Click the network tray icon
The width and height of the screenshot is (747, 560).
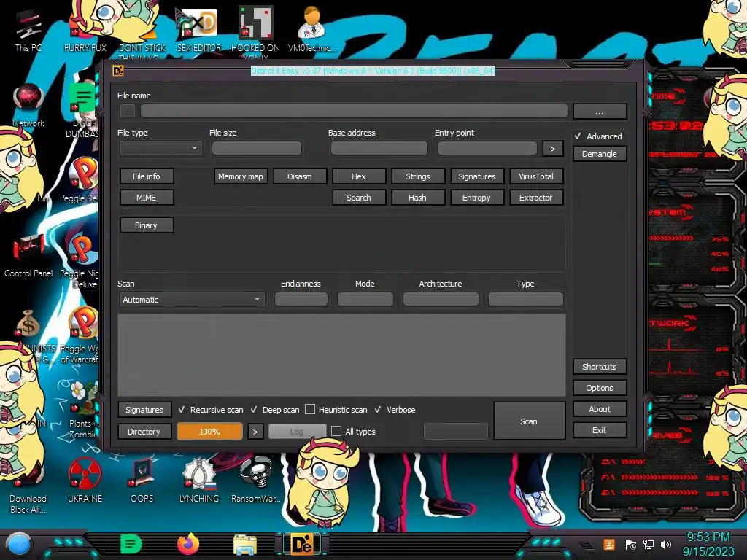649,544
